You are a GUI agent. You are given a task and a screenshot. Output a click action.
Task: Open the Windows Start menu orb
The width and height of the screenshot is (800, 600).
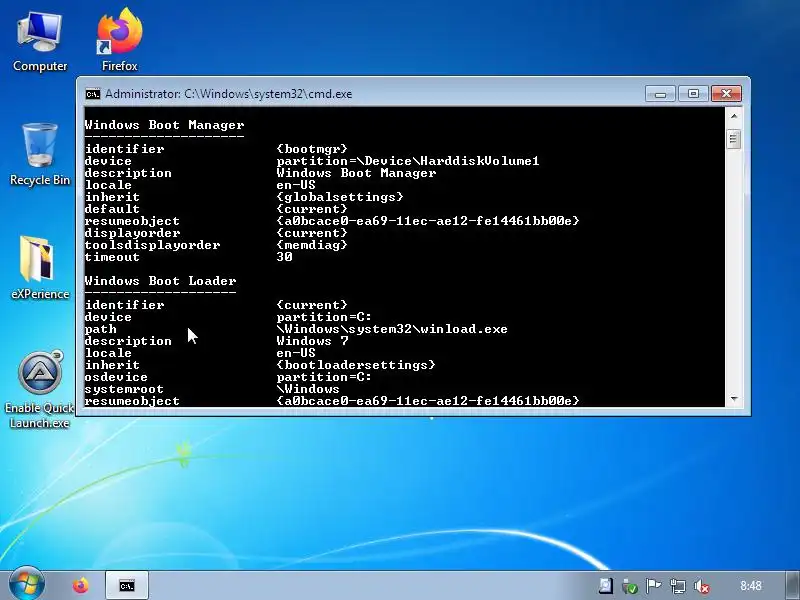click(x=27, y=584)
